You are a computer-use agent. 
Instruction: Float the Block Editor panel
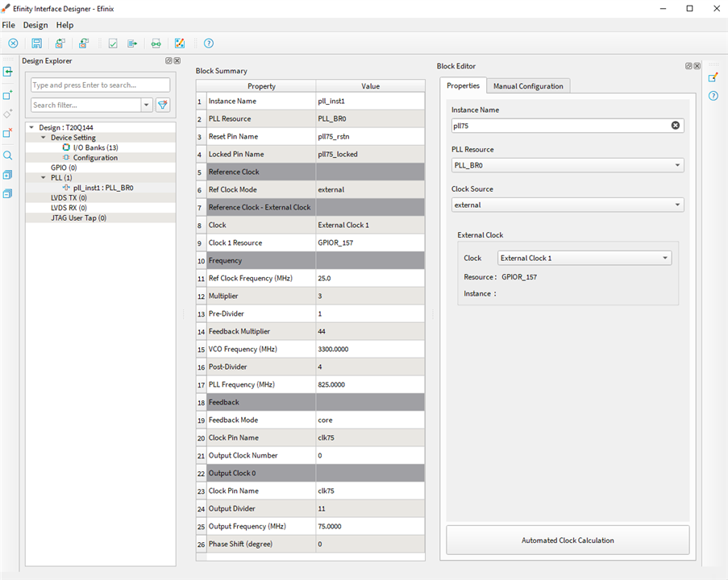coord(688,66)
